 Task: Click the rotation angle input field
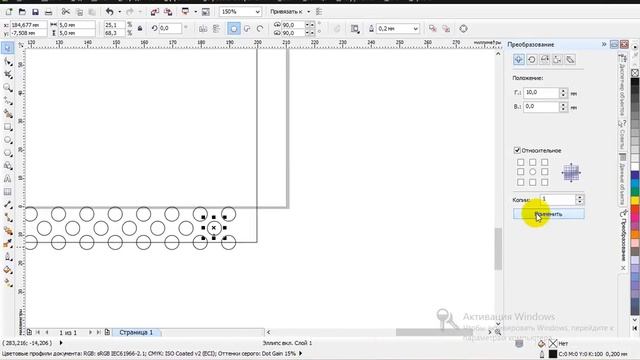(x=169, y=29)
